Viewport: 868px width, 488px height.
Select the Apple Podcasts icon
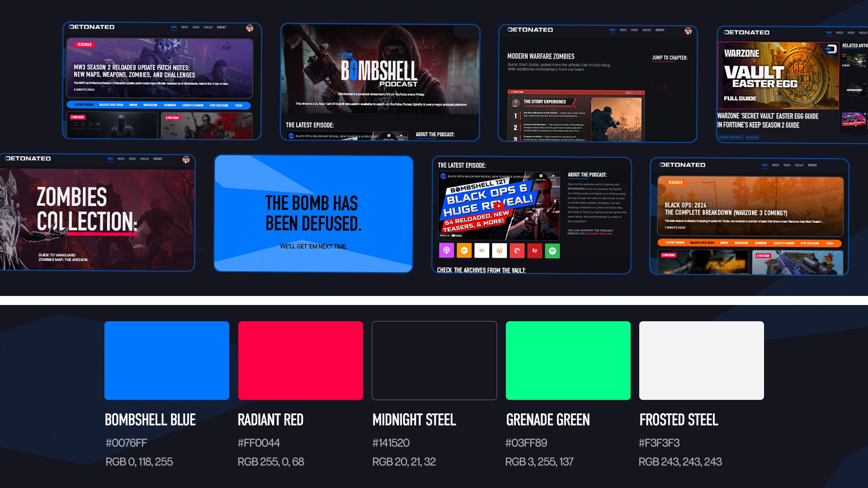coord(446,251)
